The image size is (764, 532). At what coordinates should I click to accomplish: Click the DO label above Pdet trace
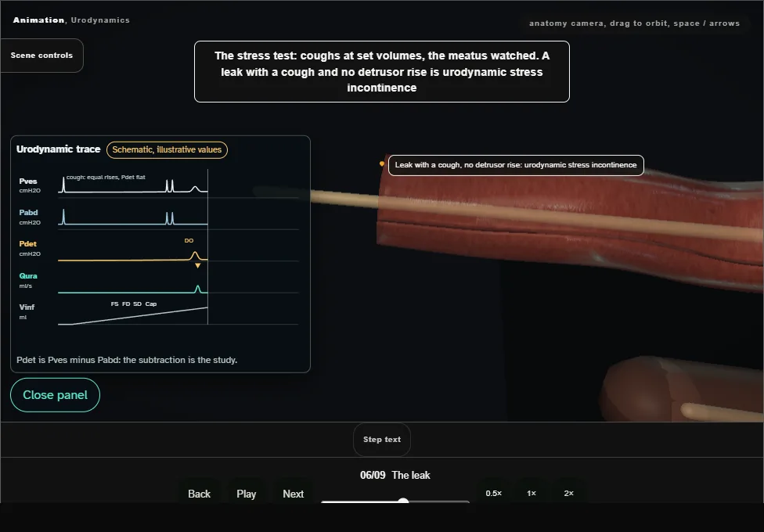[x=189, y=241]
